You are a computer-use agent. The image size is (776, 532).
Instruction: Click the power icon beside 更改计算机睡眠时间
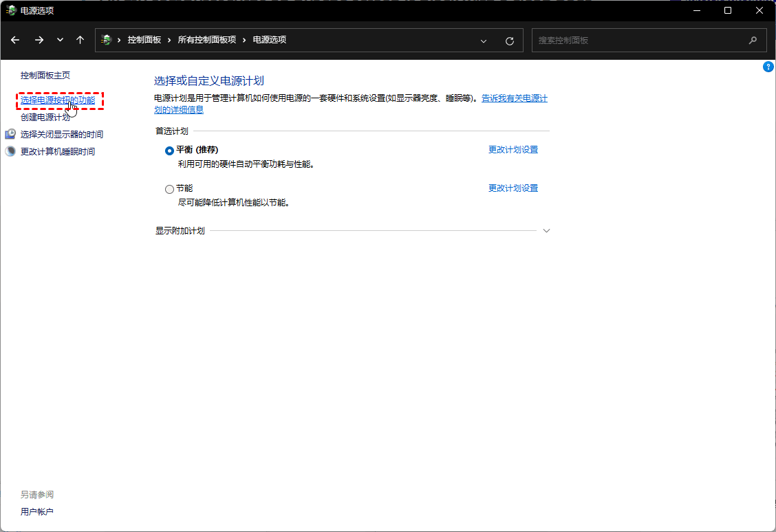(10, 151)
